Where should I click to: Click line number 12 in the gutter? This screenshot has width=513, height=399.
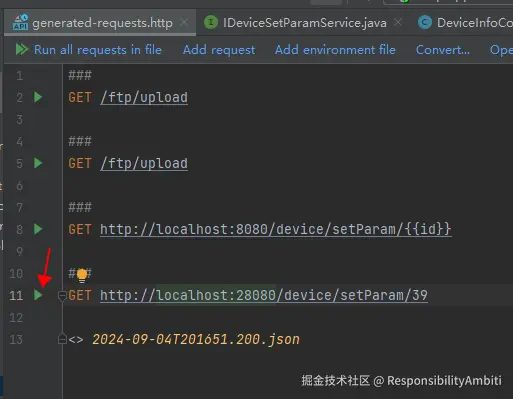point(16,317)
